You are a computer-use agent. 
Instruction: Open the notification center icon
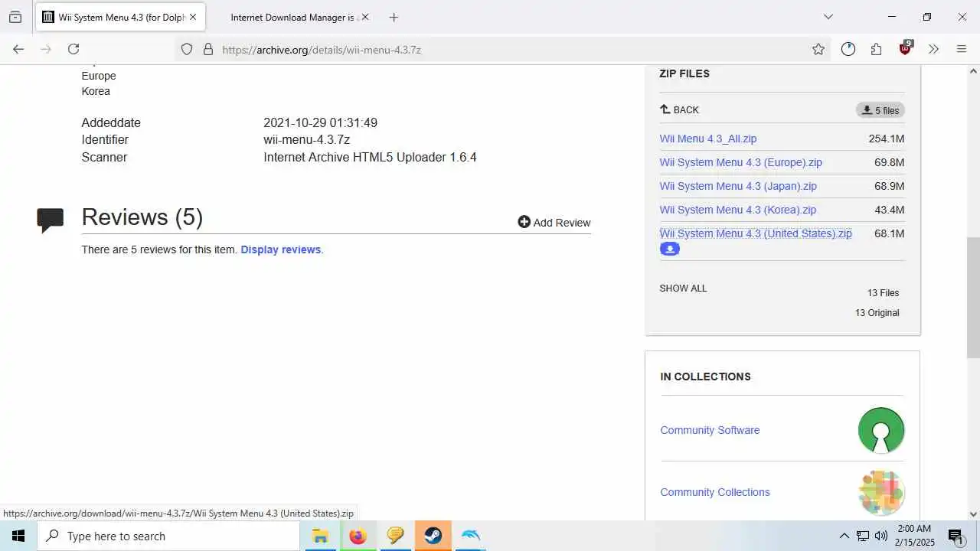coord(955,536)
